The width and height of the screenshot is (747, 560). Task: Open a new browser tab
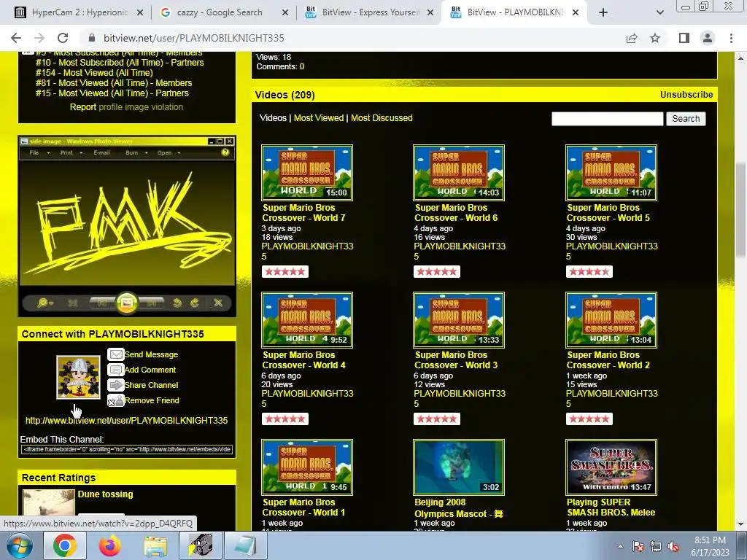coord(603,12)
